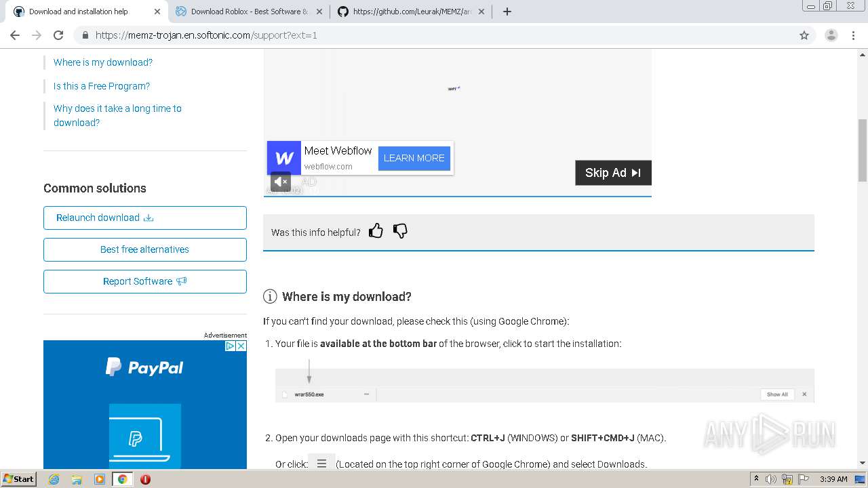Go back to the previous page
Viewport: 868px width, 488px height.
pyautogui.click(x=15, y=35)
